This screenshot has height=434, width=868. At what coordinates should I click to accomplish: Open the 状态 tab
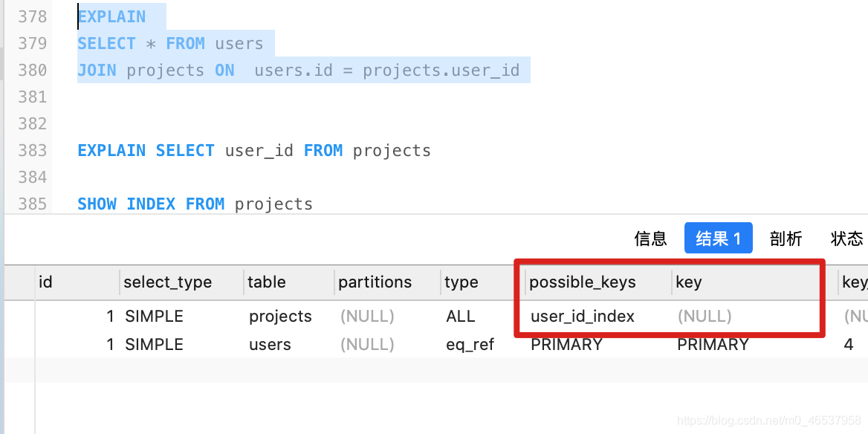click(846, 239)
